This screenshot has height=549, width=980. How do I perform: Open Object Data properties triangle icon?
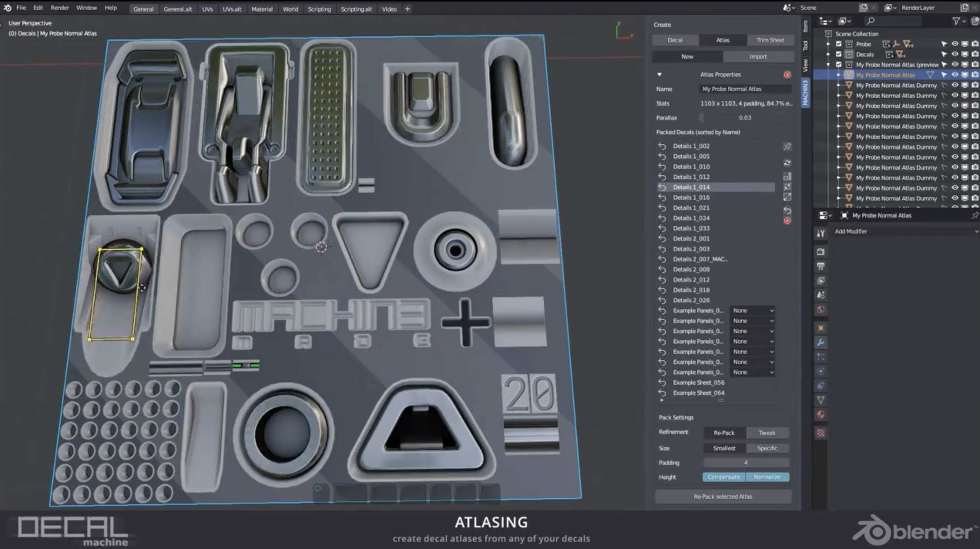pyautogui.click(x=821, y=400)
